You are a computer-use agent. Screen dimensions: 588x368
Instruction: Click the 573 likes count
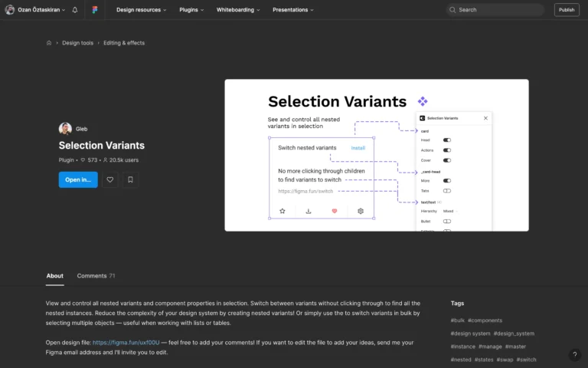(90, 160)
